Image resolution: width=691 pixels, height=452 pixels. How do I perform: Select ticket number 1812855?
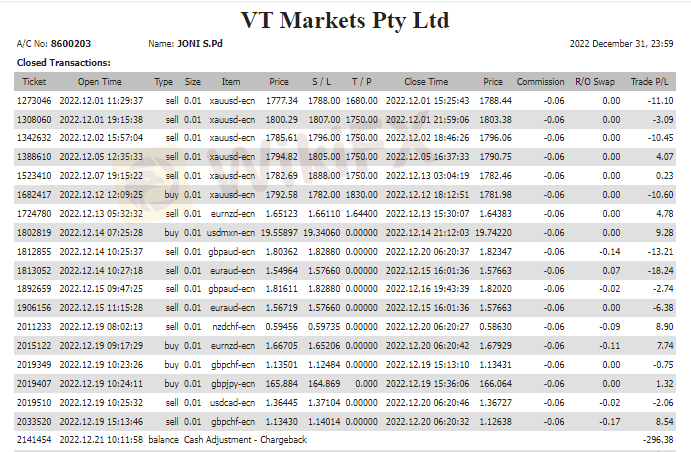[34, 251]
